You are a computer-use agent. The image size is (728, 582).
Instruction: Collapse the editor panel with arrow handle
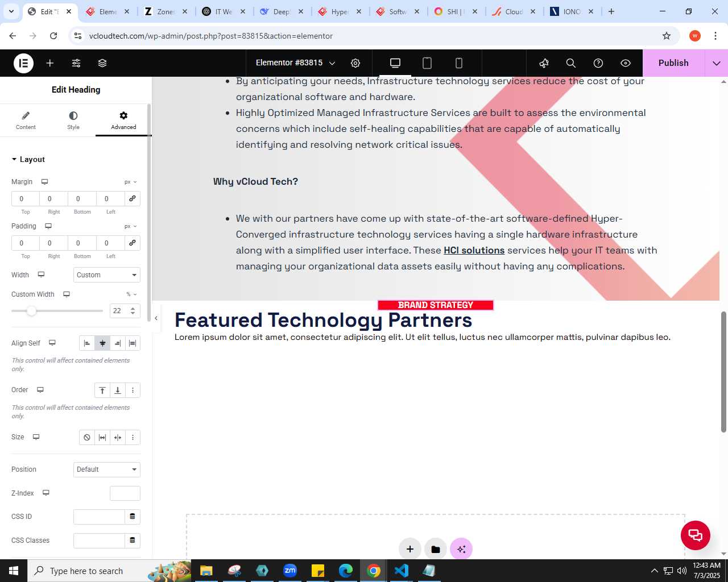point(156,318)
